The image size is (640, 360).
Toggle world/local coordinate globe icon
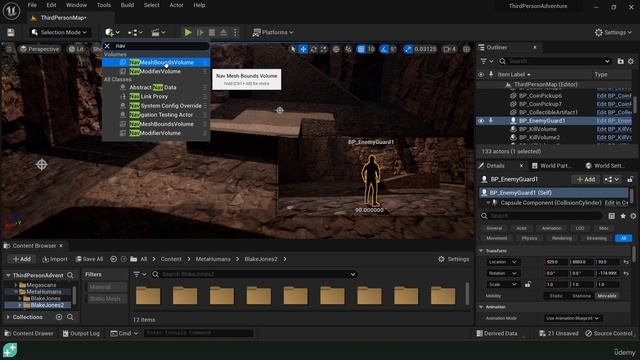(336, 49)
